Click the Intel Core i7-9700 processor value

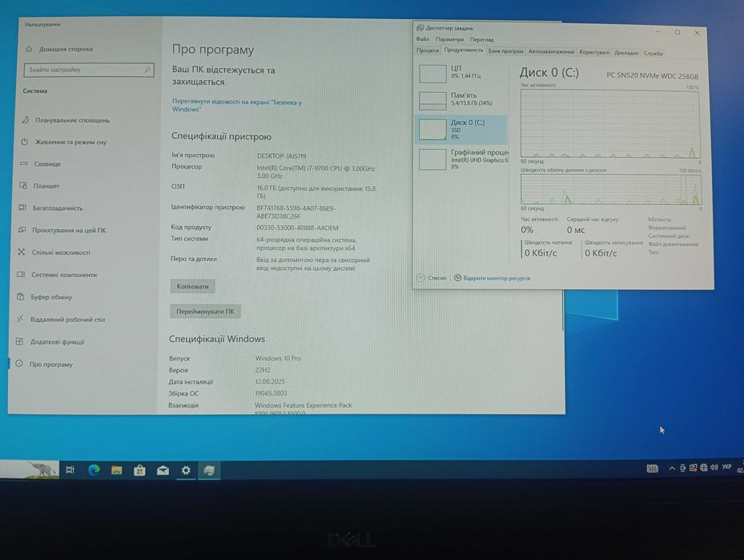pyautogui.click(x=316, y=172)
